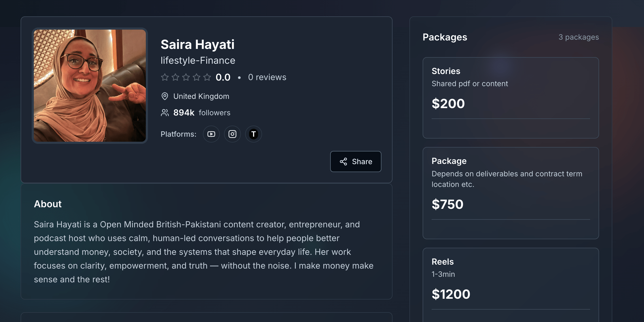Choose the $750 price in Package card
Screen dimensions: 644x322
point(447,204)
